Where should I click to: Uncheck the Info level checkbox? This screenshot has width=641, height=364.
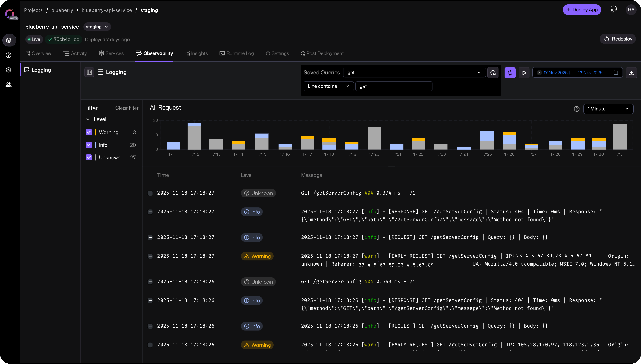coord(89,145)
